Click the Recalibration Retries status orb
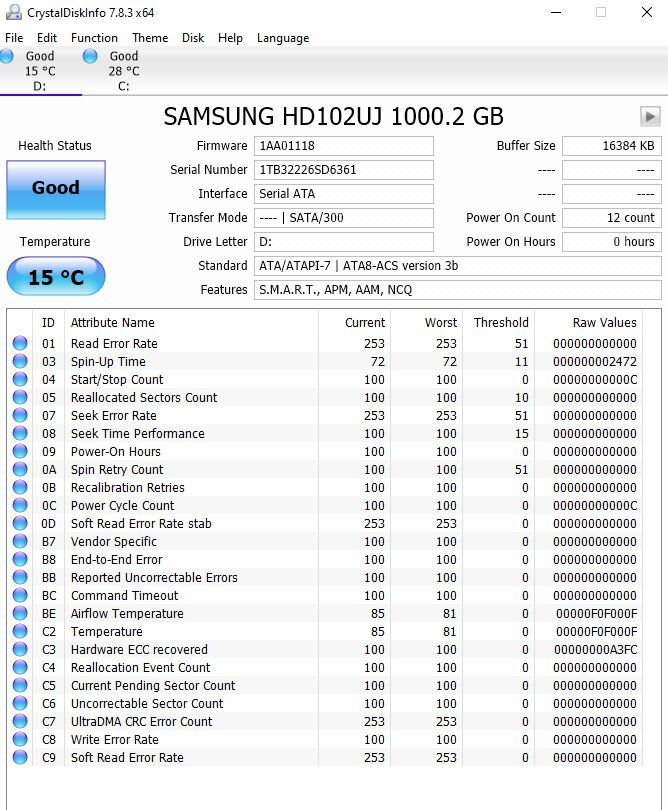 (20, 487)
